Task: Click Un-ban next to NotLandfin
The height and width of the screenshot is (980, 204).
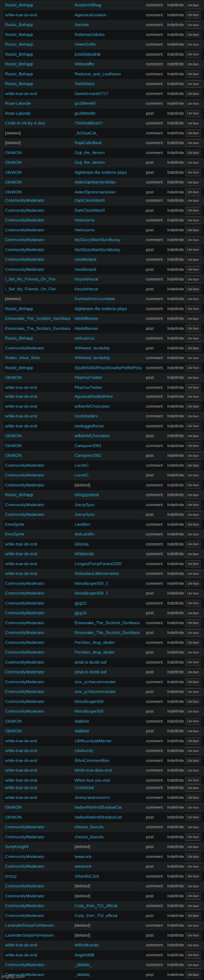Action: tap(193, 534)
